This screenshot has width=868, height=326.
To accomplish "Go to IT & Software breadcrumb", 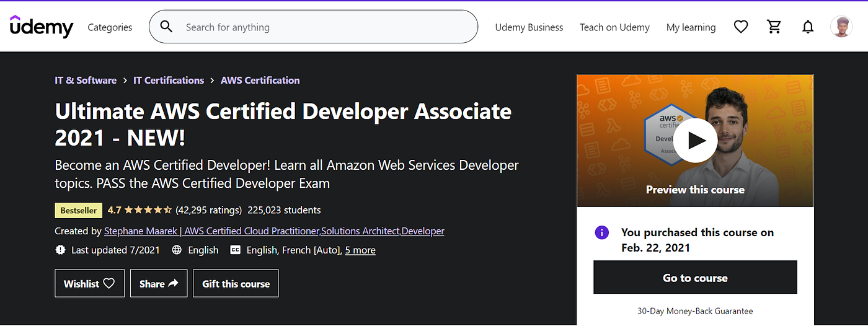I will pos(86,80).
